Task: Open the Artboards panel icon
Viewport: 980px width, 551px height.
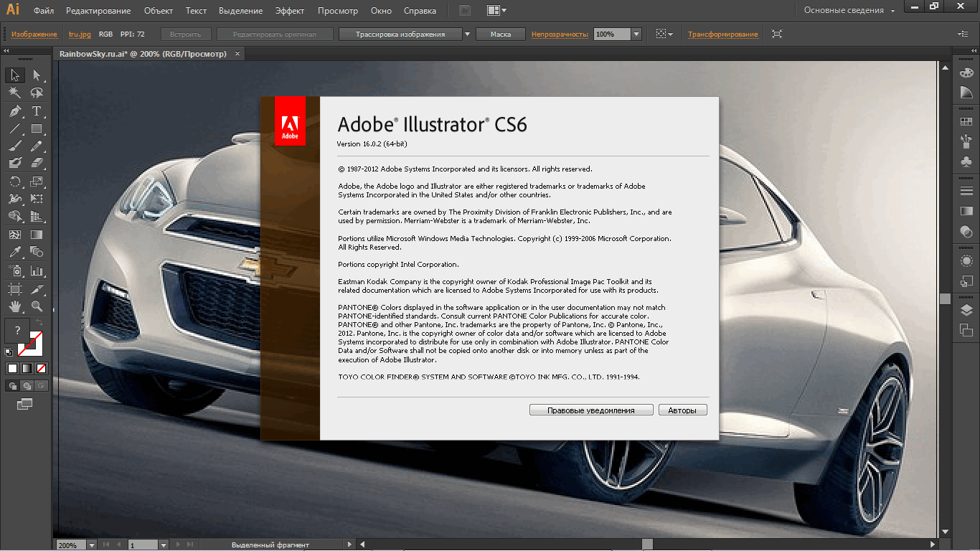Action: (x=966, y=330)
